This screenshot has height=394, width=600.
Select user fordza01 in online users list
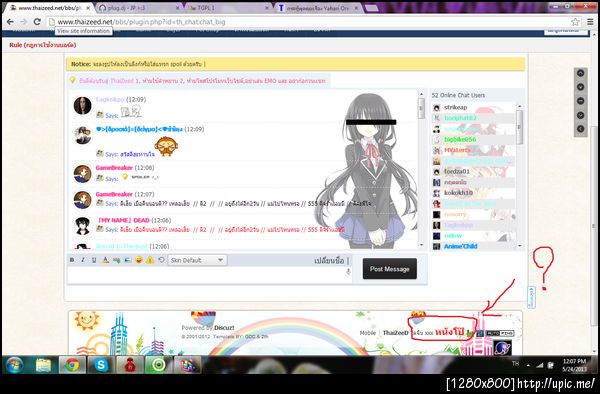[457, 171]
